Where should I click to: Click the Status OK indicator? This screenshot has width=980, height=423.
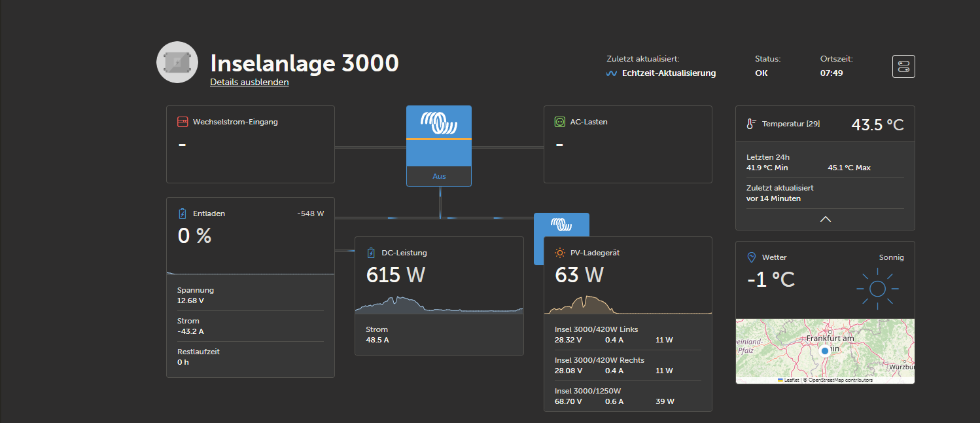pyautogui.click(x=761, y=73)
